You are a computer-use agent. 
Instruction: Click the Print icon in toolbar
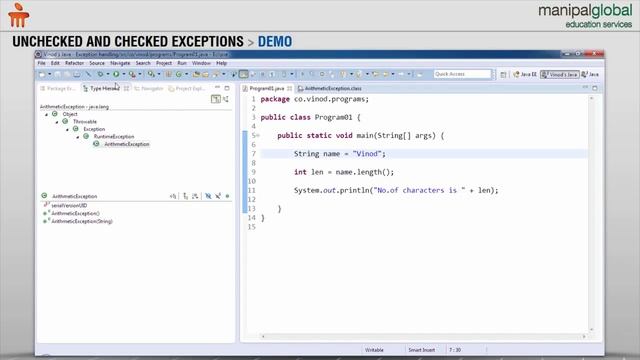(x=77, y=74)
